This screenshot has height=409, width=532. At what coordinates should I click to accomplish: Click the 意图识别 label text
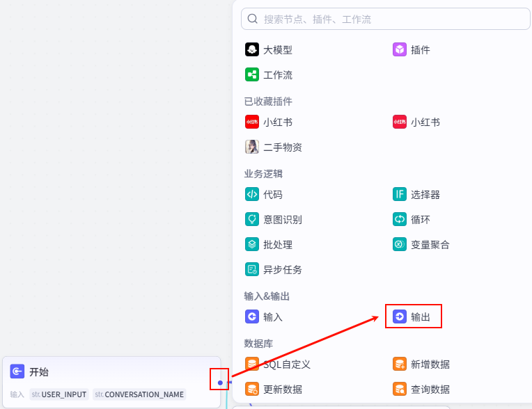283,220
